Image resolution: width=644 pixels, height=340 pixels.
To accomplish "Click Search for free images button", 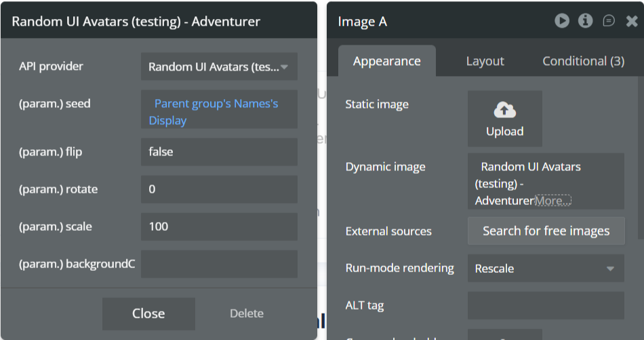I will point(546,231).
